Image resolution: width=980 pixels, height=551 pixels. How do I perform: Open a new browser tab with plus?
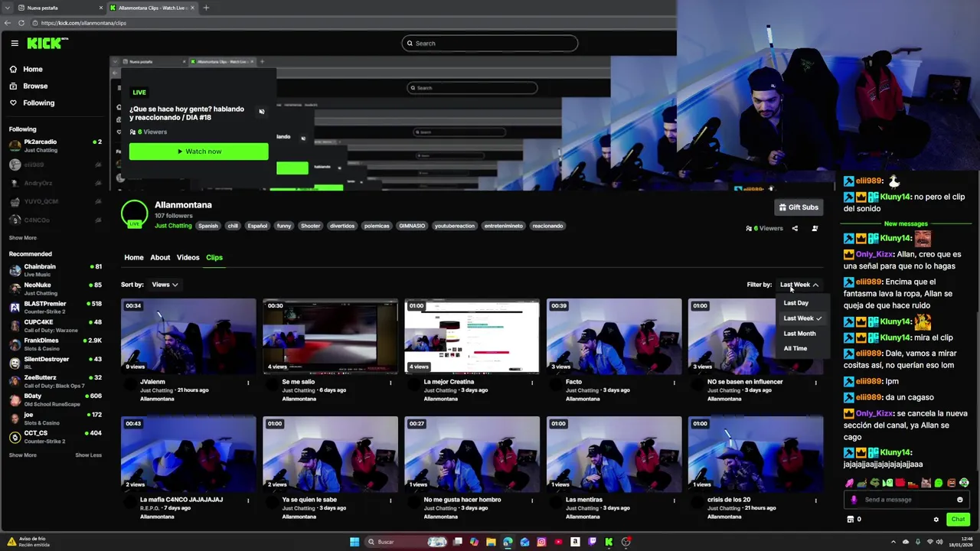tap(206, 8)
